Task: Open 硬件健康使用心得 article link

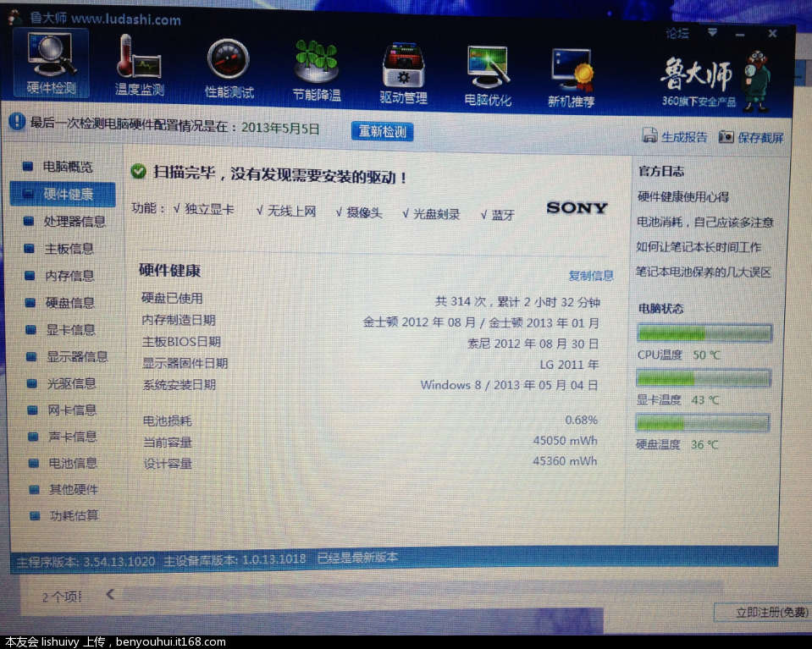Action: (683, 196)
